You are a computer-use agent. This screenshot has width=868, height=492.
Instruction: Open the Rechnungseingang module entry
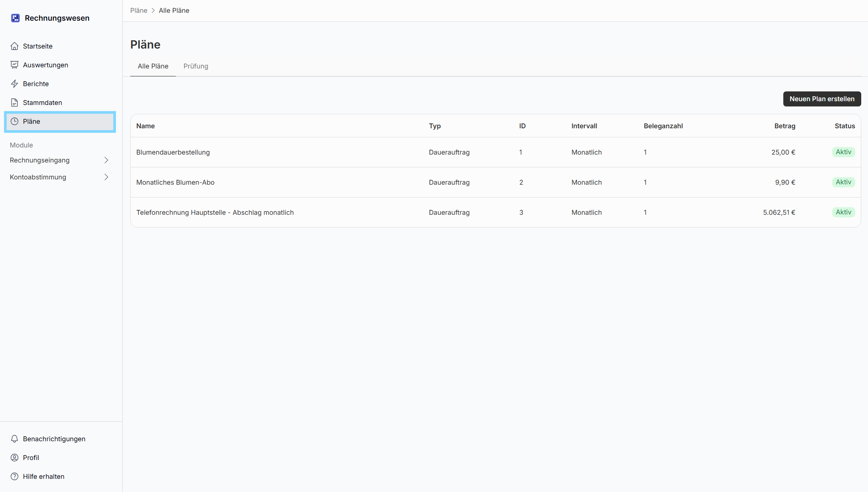40,160
